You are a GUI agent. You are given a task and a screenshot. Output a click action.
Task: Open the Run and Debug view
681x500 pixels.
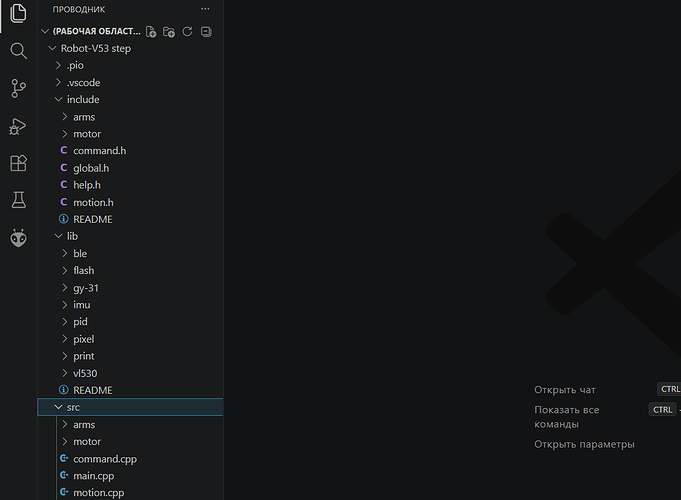(x=18, y=126)
